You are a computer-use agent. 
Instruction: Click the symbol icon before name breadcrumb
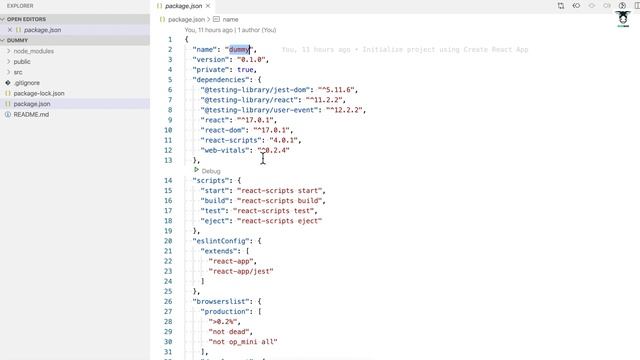click(x=216, y=19)
